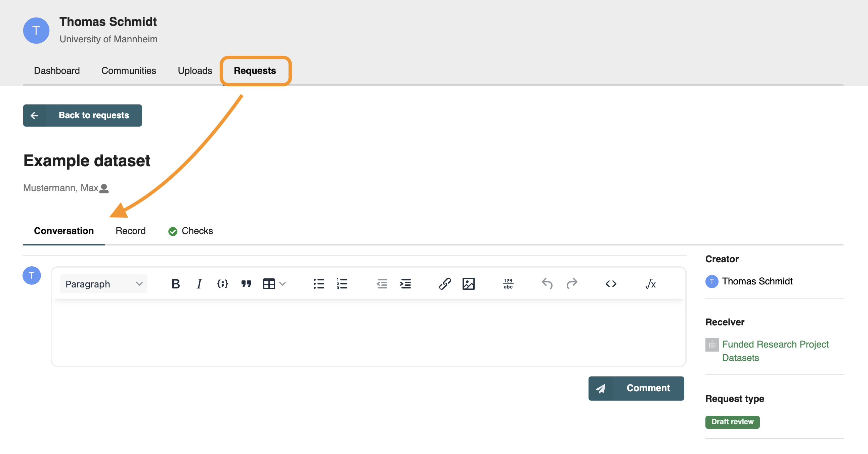The image size is (868, 454).
Task: Click the Example dataset title
Action: pyautogui.click(x=87, y=161)
